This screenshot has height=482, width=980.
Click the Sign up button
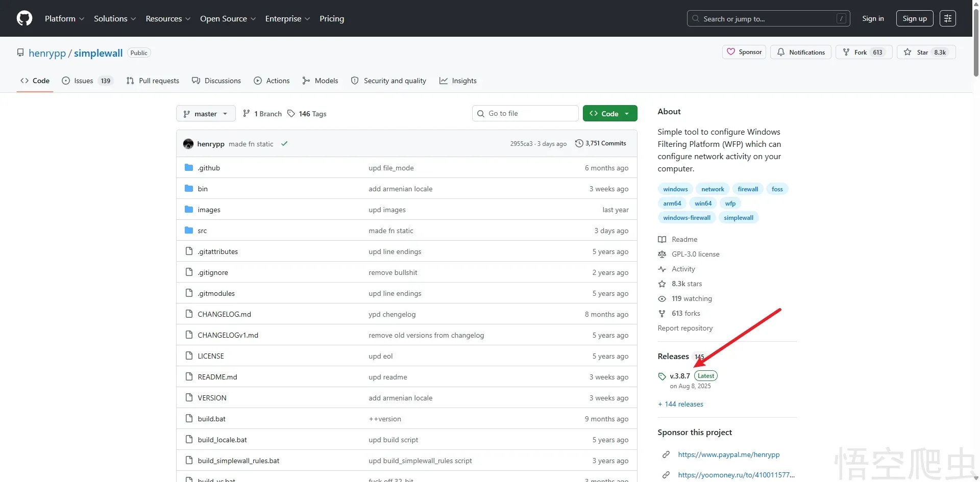pyautogui.click(x=914, y=18)
